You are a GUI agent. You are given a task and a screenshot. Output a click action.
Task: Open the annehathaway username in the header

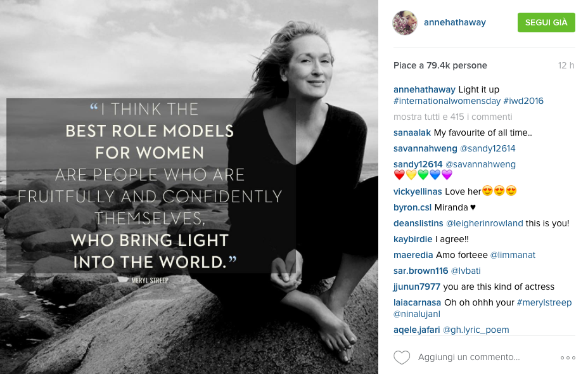pyautogui.click(x=455, y=23)
